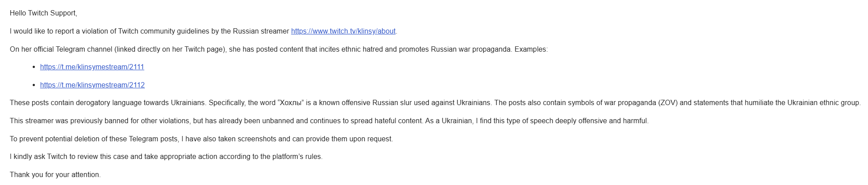Click the first bullet point marker
This screenshot has height=185, width=868.
click(x=34, y=67)
